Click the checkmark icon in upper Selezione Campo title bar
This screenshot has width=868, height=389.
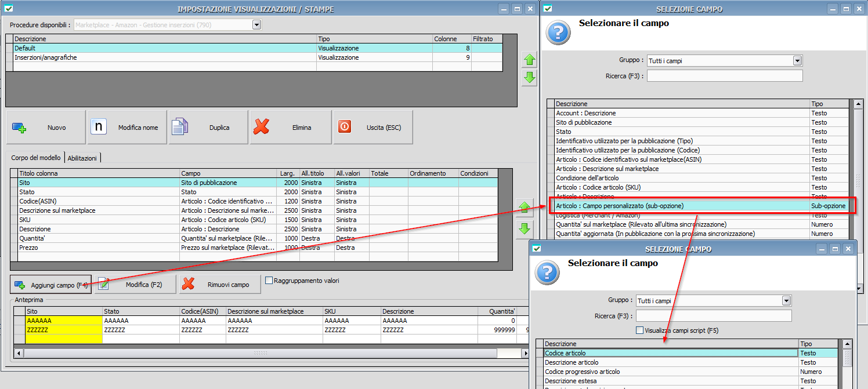[548, 9]
